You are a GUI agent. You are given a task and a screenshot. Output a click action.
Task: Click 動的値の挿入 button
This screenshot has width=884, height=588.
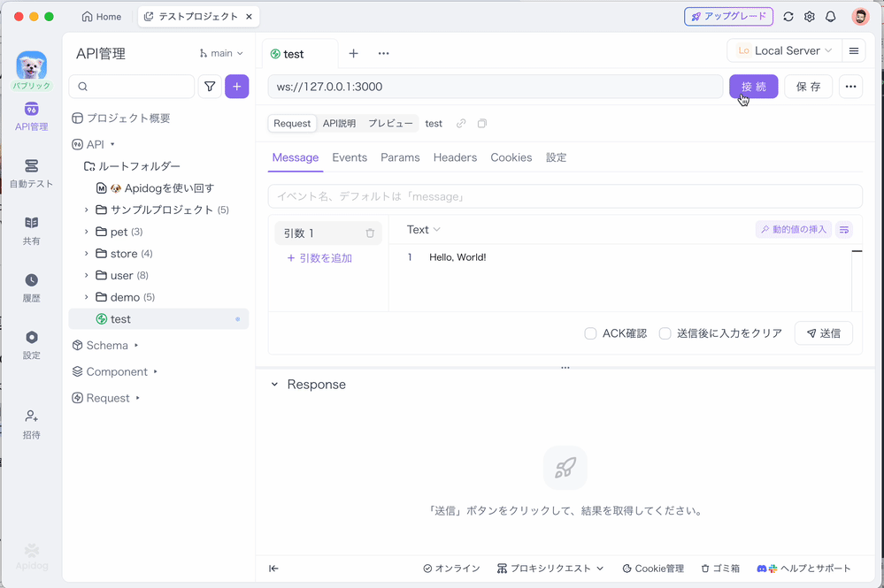click(x=793, y=230)
